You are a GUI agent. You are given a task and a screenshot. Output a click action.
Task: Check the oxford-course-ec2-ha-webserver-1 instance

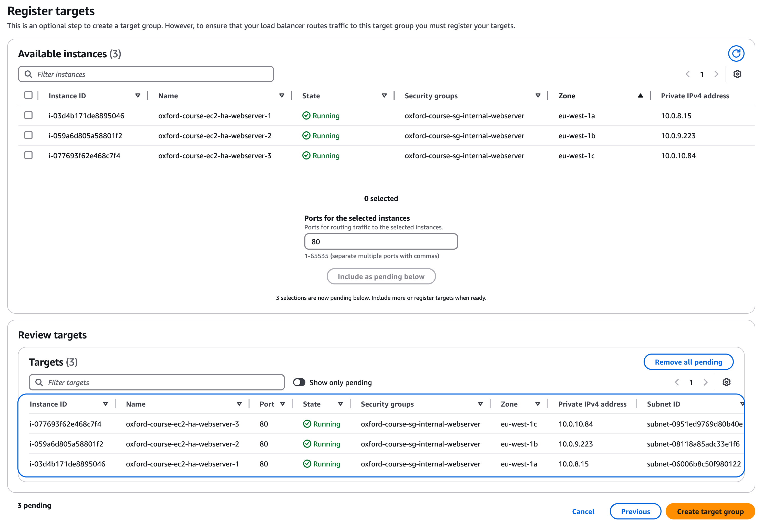coord(29,115)
